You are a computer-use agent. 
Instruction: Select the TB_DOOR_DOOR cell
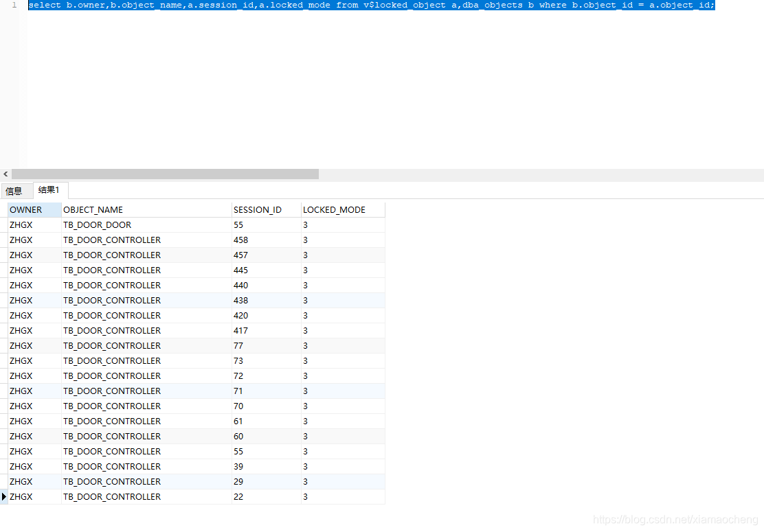coord(146,225)
